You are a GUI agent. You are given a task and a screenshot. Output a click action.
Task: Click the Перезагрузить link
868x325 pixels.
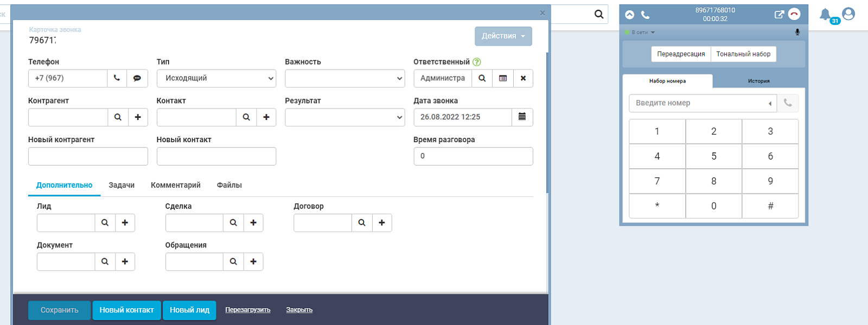pos(248,310)
